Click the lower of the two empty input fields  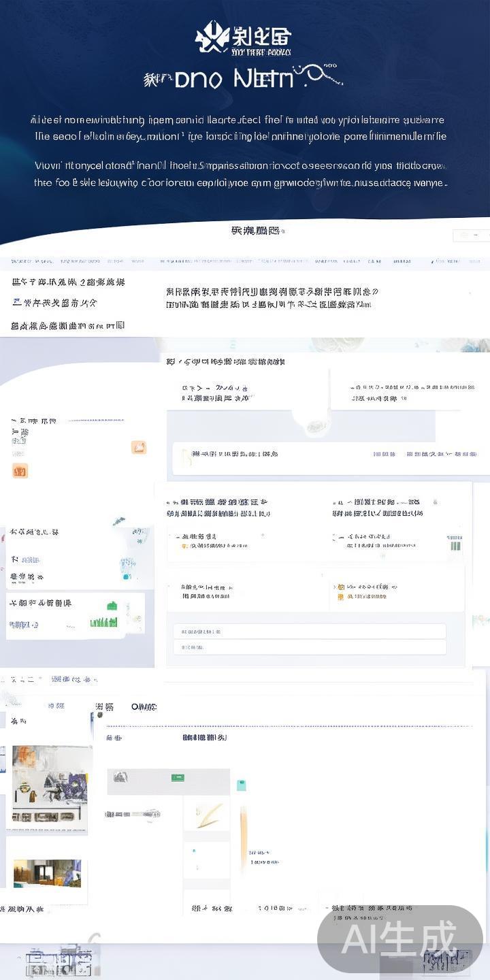coord(310,647)
